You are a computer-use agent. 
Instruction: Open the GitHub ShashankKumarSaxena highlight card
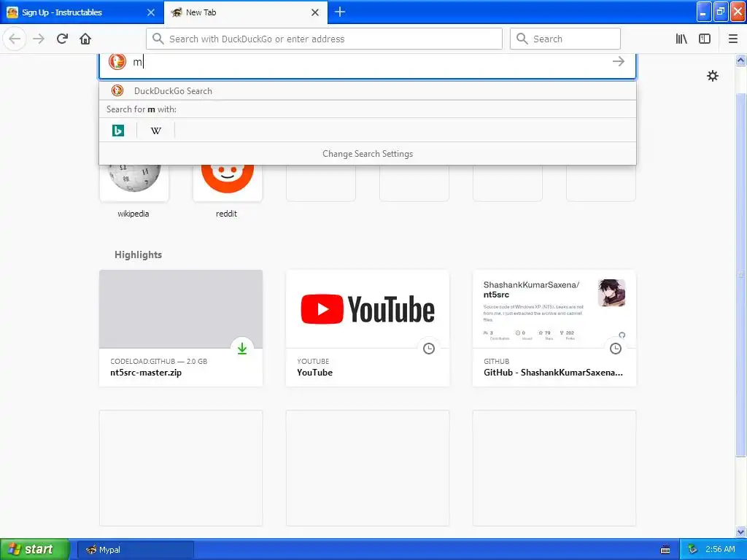[x=554, y=328]
